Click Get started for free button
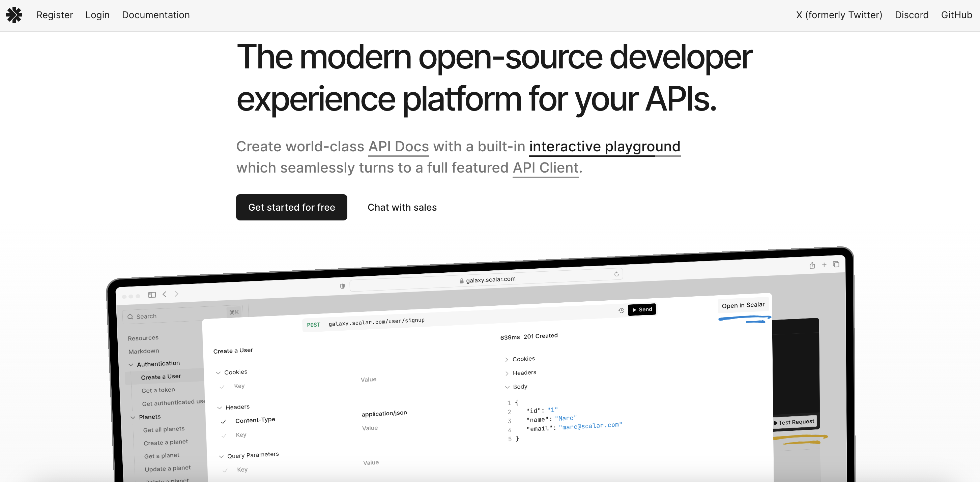Image resolution: width=980 pixels, height=482 pixels. (291, 207)
